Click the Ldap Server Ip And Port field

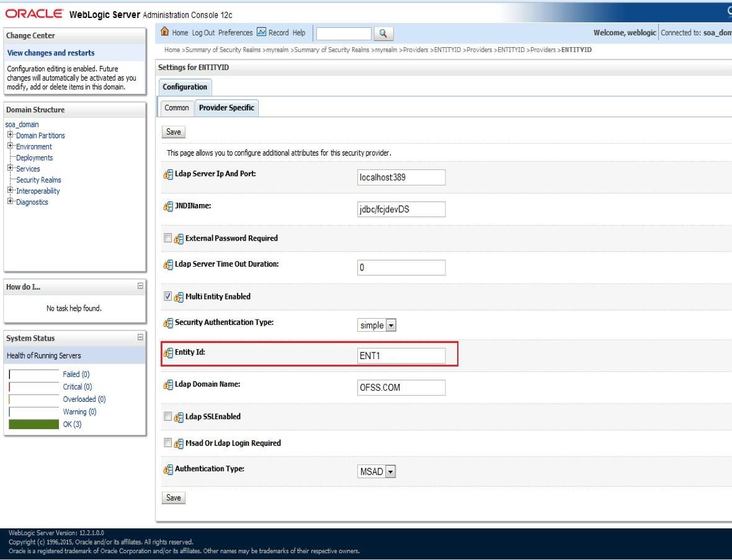pos(401,177)
